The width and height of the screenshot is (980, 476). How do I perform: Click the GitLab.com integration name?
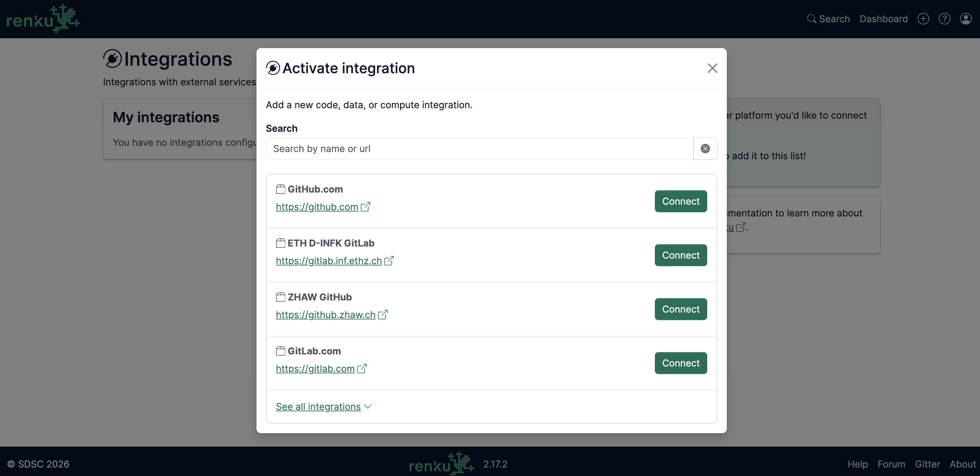click(x=314, y=351)
